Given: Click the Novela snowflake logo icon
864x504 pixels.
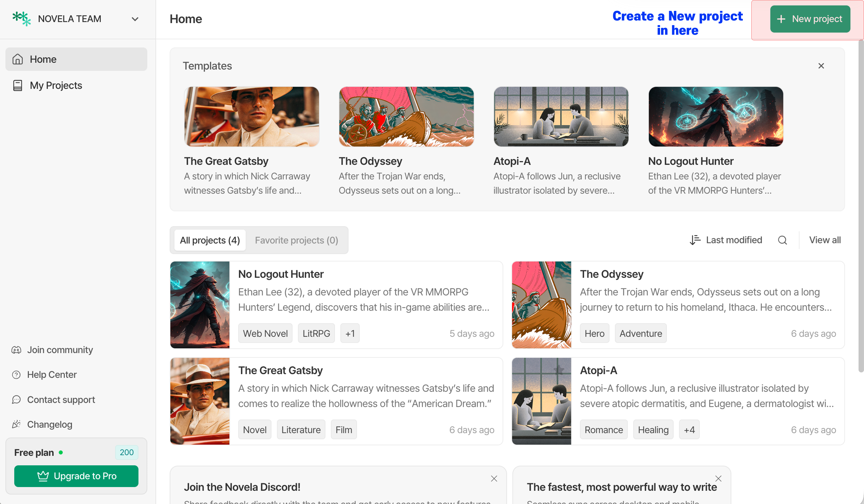Looking at the screenshot, I should tap(22, 19).
